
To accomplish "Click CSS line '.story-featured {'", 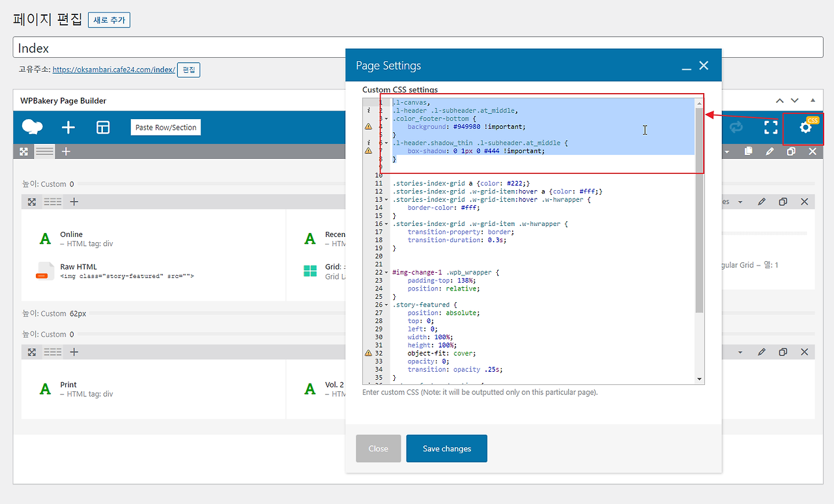I will 424,305.
